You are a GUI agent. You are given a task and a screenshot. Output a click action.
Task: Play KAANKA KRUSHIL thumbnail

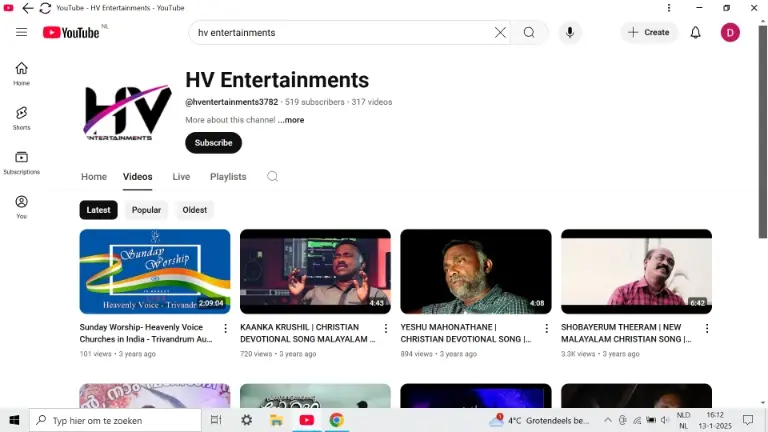pos(315,271)
